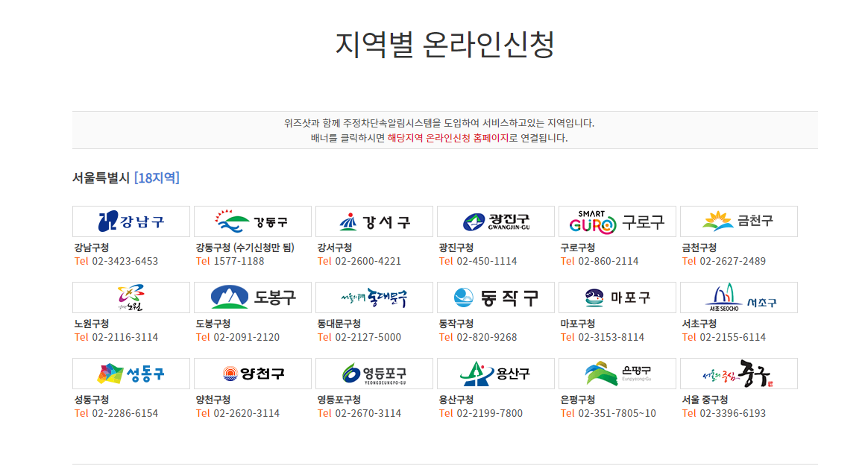Click the 노원구청 name label
Image resolution: width=868 pixels, height=469 pixels.
click(x=91, y=324)
